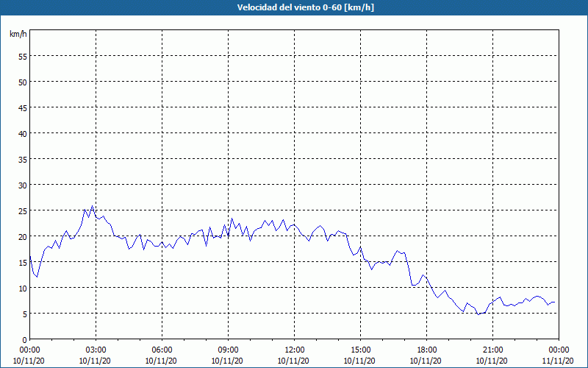Select the y-axis value '40'

23,134
